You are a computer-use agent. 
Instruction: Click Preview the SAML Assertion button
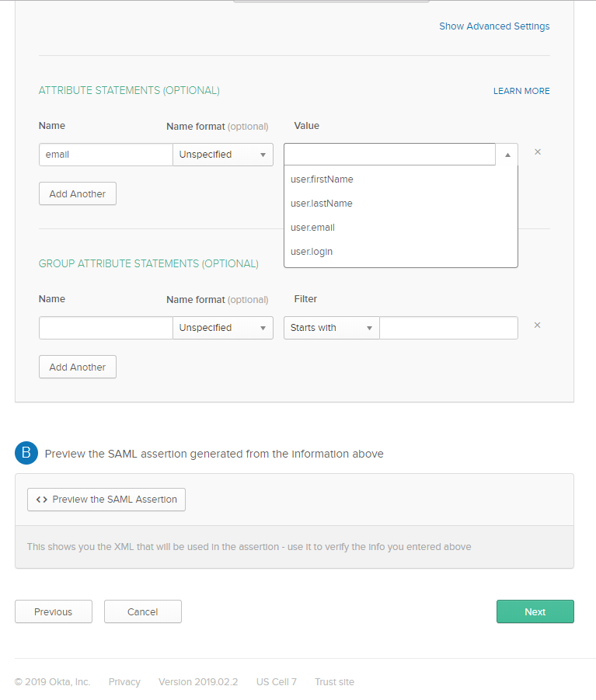(106, 500)
